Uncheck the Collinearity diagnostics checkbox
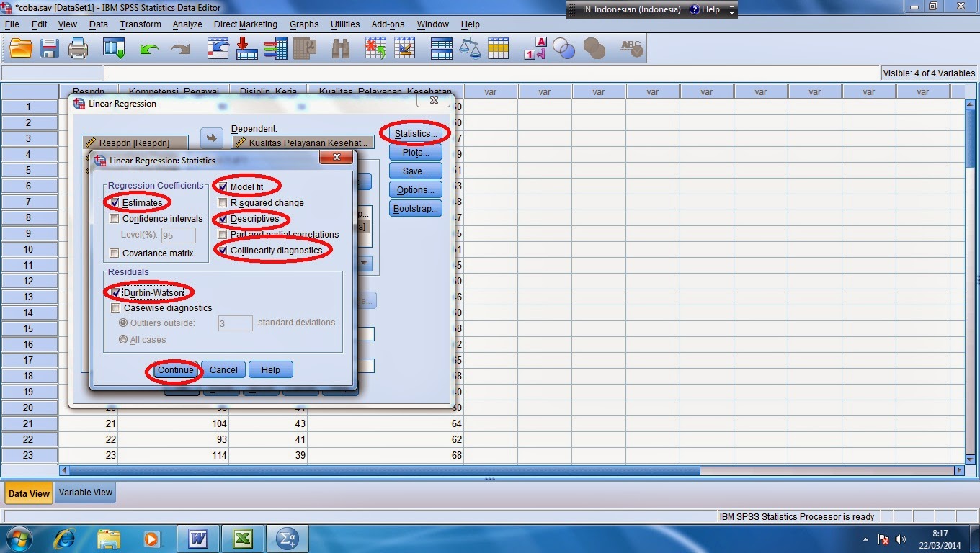Viewport: 980px width, 553px height. point(223,251)
